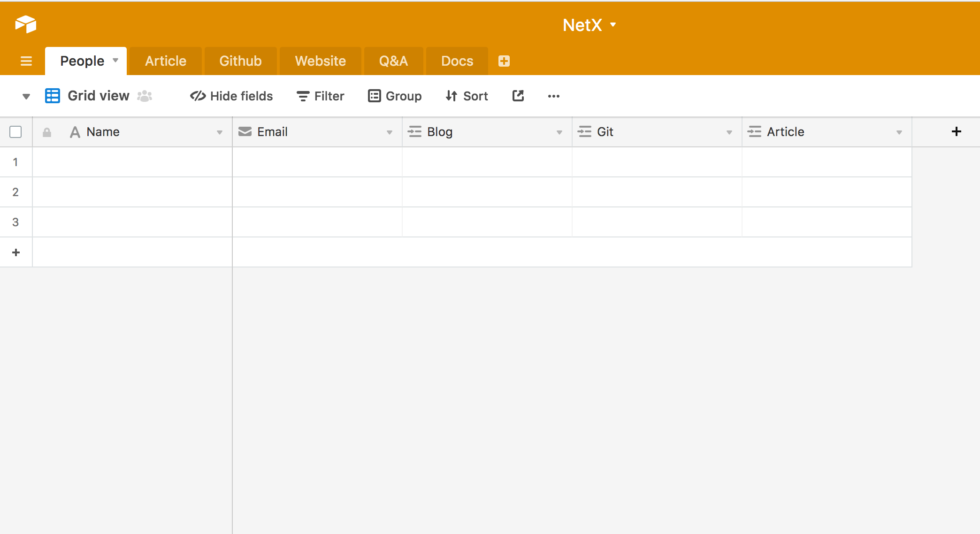
Task: Toggle Hide fields visibility option
Action: click(231, 96)
